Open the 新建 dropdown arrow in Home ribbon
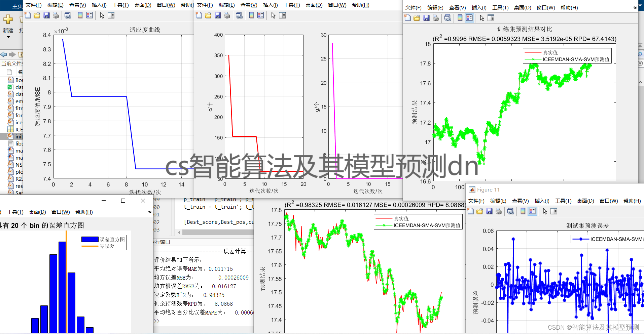644x334 pixels. [x=8, y=37]
